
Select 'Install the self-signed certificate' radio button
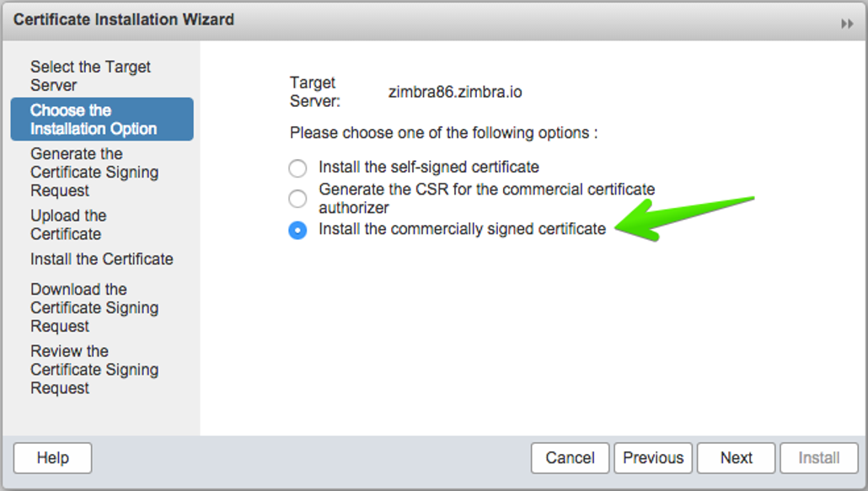pyautogui.click(x=297, y=168)
